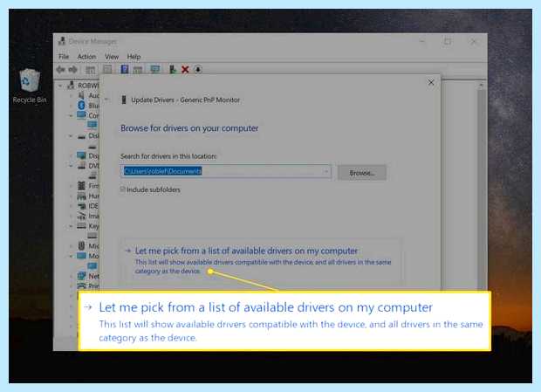Select the Human Interface Devices category icon
This screenshot has height=392, width=541.
pyautogui.click(x=81, y=196)
